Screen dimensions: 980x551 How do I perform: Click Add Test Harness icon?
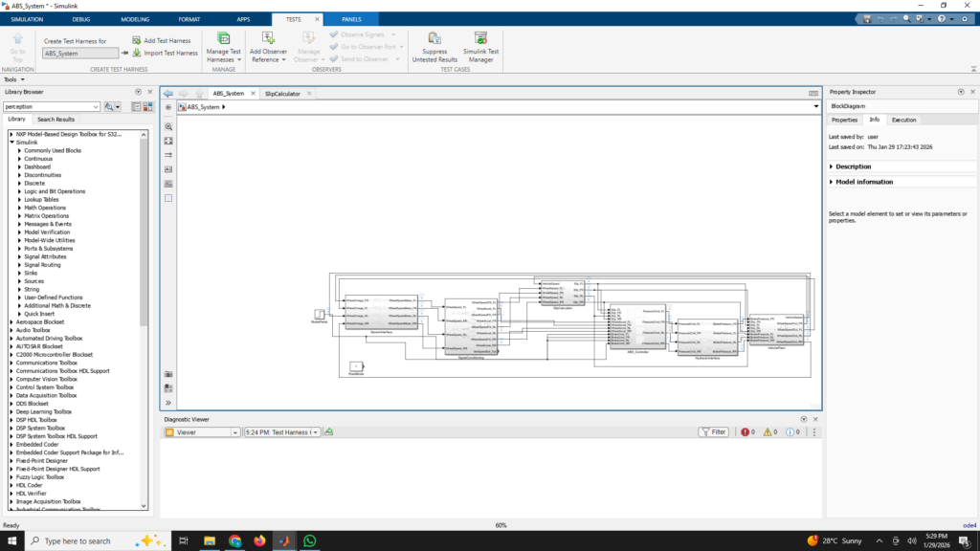click(x=136, y=41)
